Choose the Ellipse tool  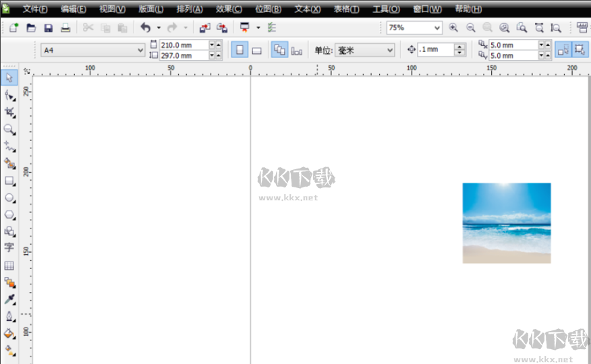pos(9,198)
